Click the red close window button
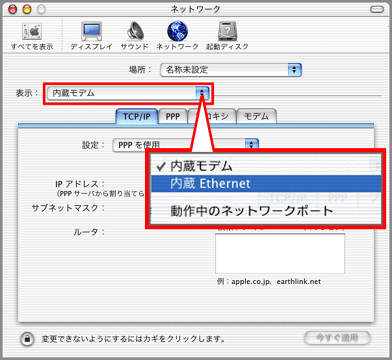The width and height of the screenshot is (392, 360). point(13,10)
